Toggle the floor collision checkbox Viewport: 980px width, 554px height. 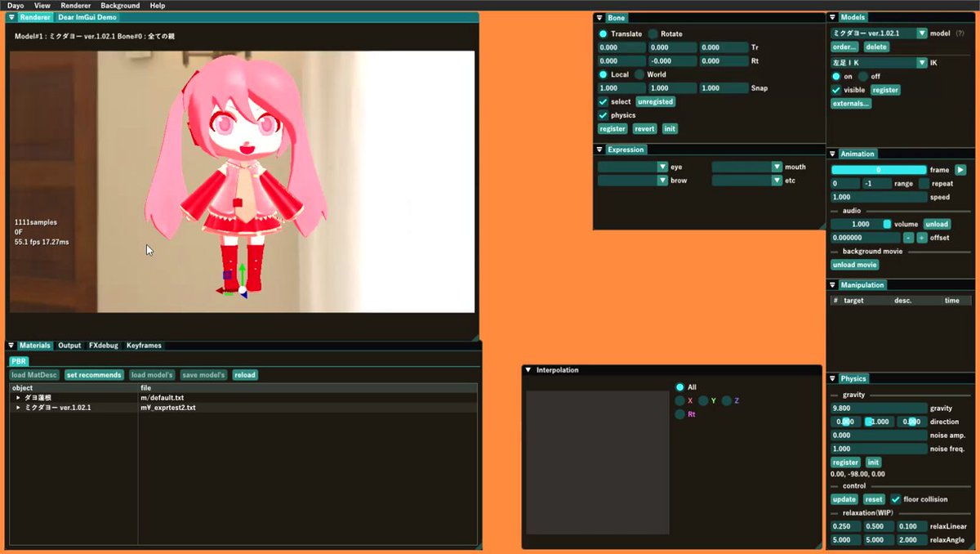[896, 499]
